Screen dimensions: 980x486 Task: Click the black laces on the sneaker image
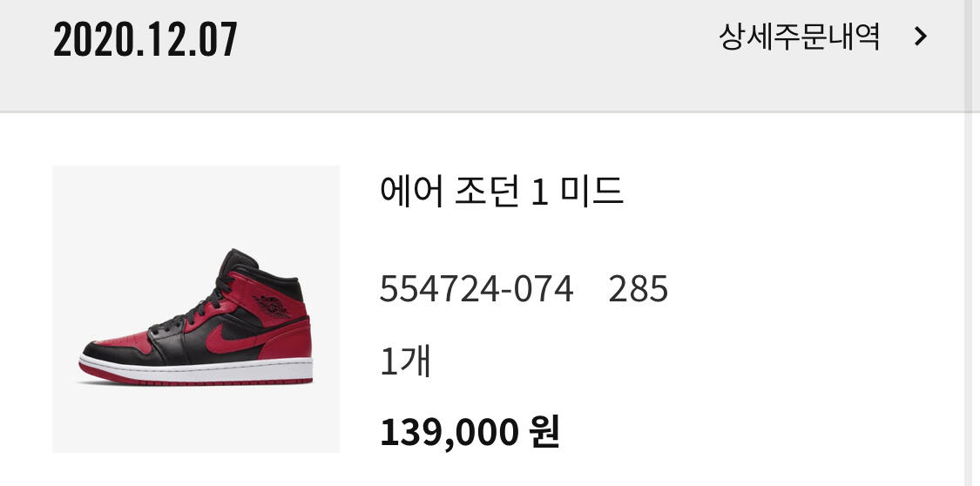(193, 309)
